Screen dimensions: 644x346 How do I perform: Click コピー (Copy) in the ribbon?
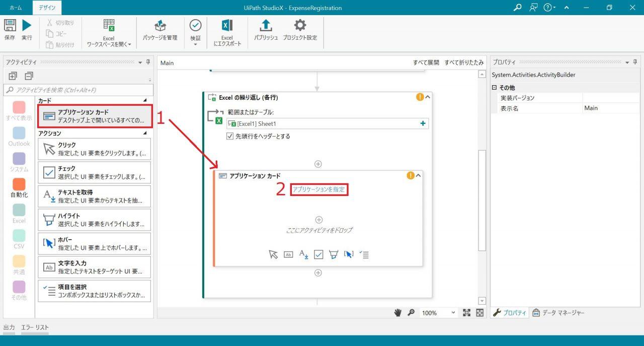click(56, 33)
